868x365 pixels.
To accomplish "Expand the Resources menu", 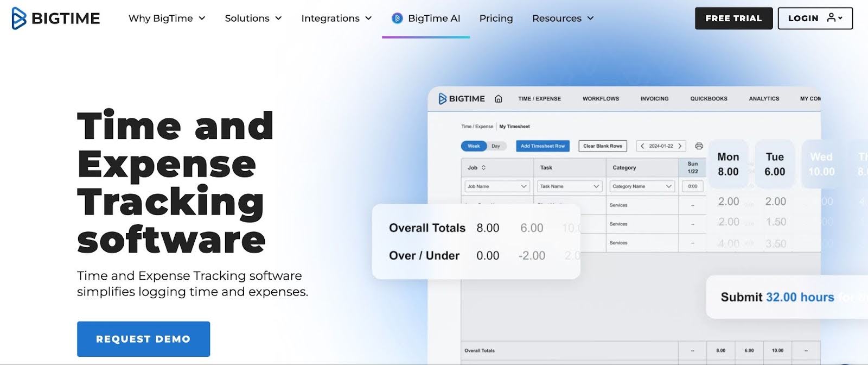I will coord(563,18).
